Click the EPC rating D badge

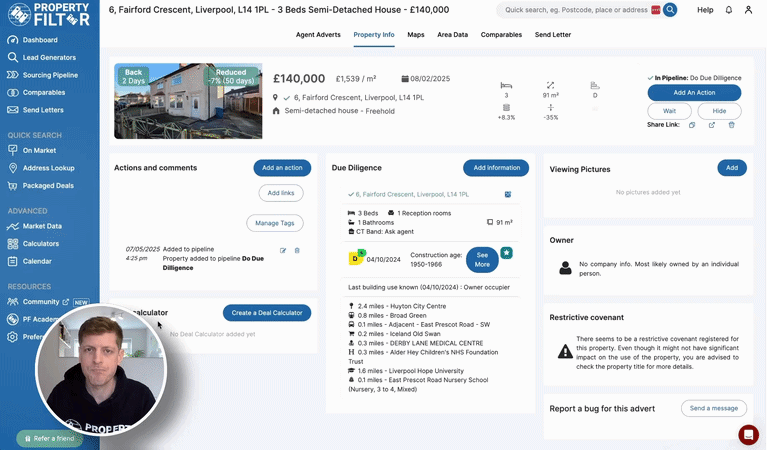[356, 258]
